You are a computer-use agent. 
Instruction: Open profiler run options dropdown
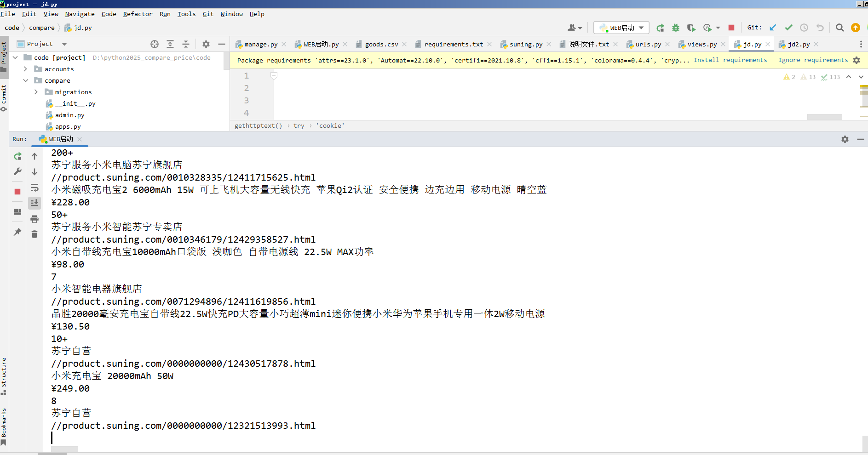coord(718,28)
